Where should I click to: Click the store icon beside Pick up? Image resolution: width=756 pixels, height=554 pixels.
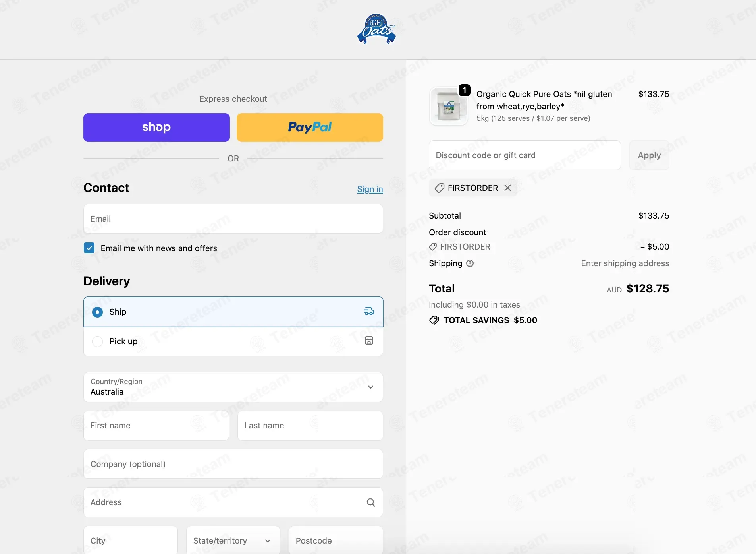point(369,341)
